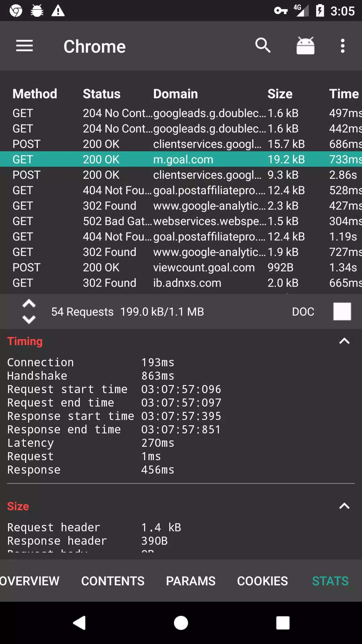Collapse the Timing section chevron
This screenshot has width=362, height=644.
[x=344, y=341]
